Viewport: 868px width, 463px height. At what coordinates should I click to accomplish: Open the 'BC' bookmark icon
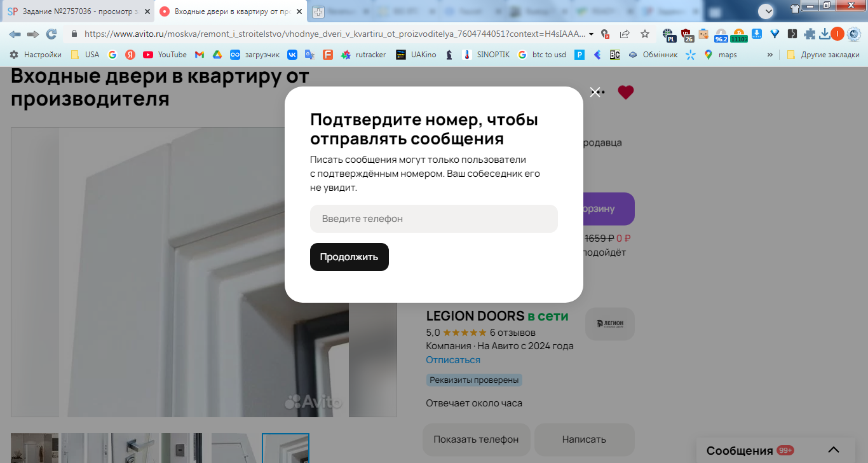click(x=614, y=55)
